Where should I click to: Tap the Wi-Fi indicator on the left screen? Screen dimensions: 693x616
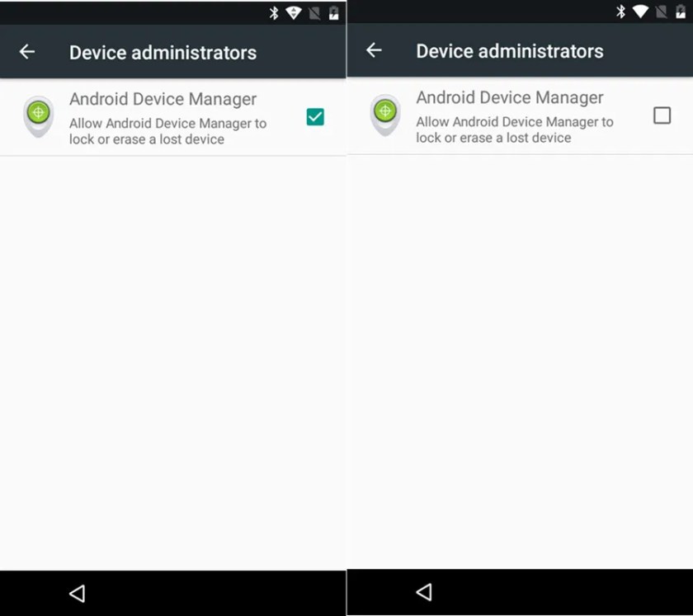(x=293, y=12)
